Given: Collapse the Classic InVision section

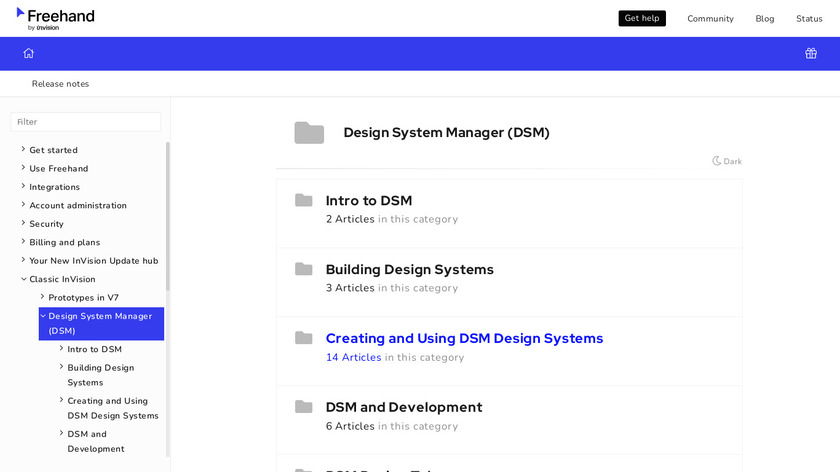Looking at the screenshot, I should pyautogui.click(x=23, y=279).
